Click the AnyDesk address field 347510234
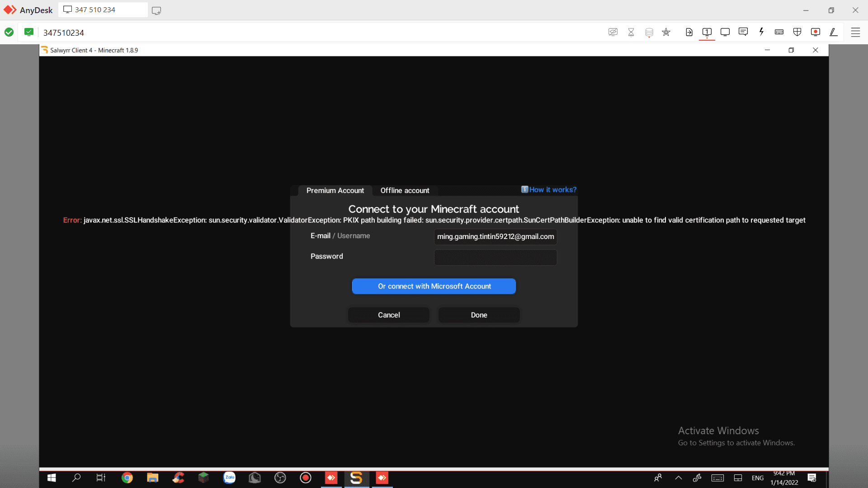The image size is (868, 488). (64, 33)
